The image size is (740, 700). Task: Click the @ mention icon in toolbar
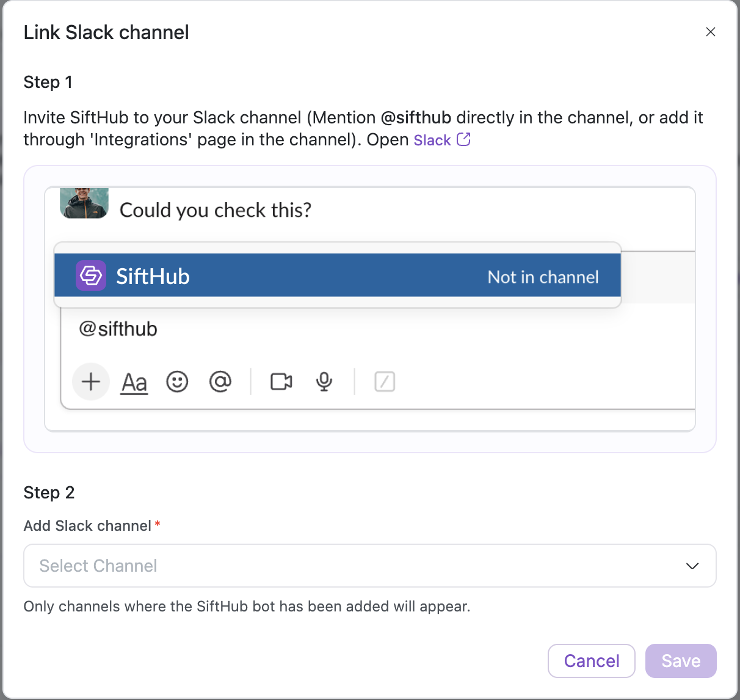click(x=220, y=382)
